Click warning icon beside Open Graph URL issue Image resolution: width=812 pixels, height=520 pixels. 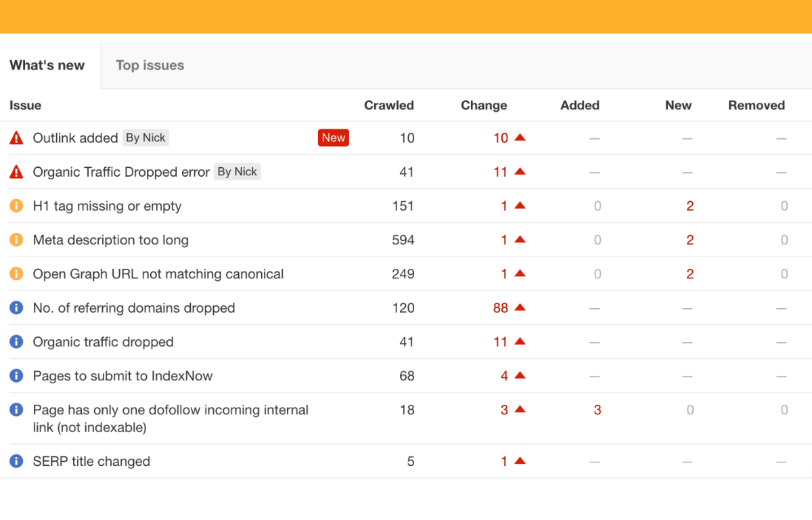(x=16, y=274)
